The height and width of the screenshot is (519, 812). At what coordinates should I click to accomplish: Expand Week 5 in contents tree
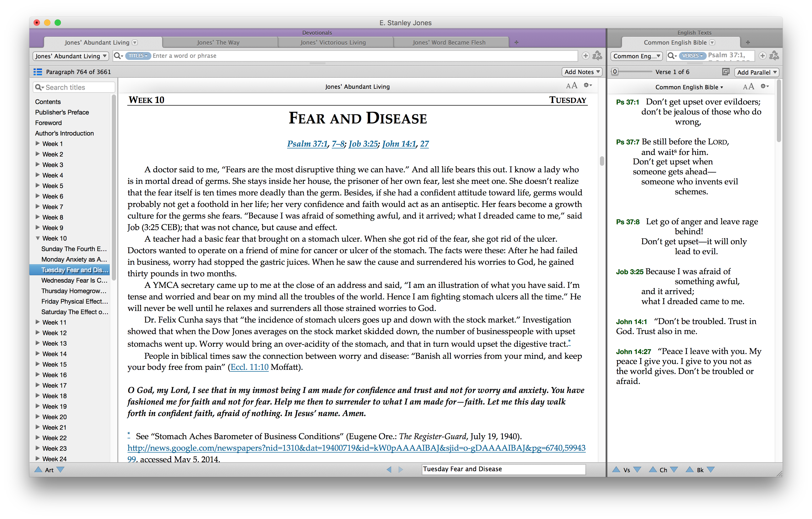coord(38,185)
